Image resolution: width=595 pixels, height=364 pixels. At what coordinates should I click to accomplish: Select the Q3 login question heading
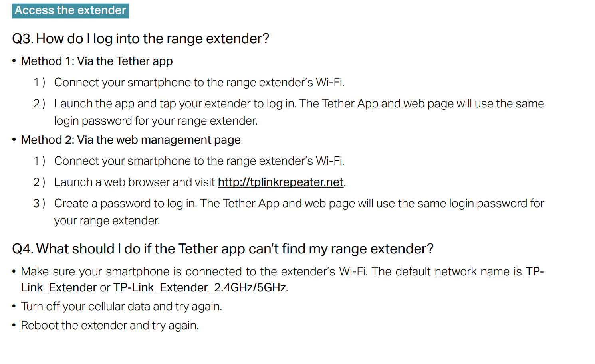[x=141, y=39]
